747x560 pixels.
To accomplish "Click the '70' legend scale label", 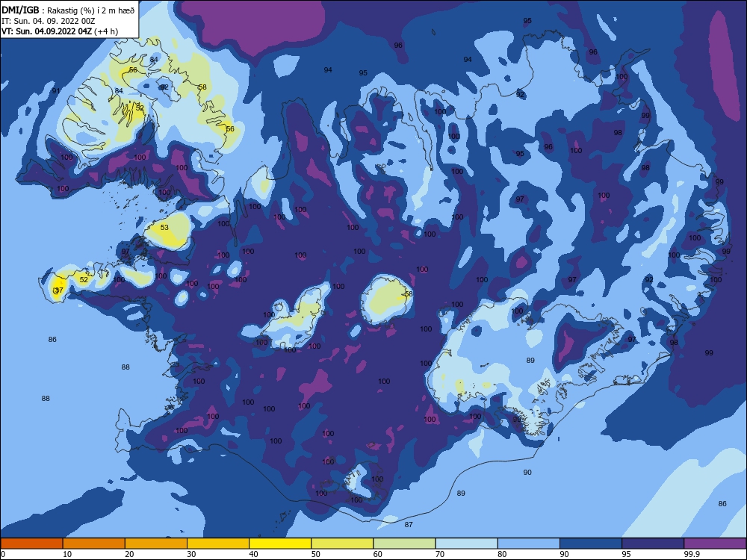I will 440,554.
